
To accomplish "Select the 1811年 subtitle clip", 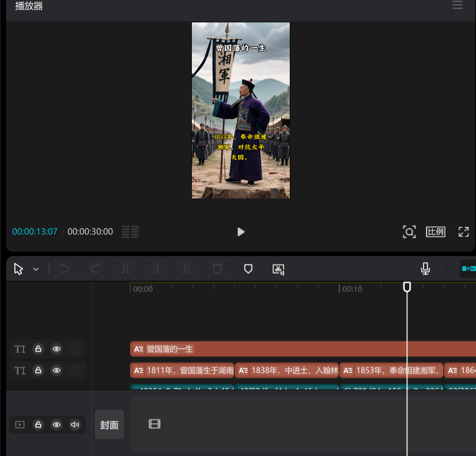I will coord(182,370).
